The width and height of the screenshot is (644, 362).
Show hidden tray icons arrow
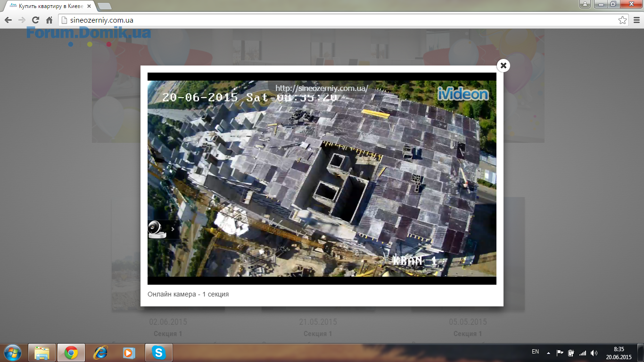[548, 353]
